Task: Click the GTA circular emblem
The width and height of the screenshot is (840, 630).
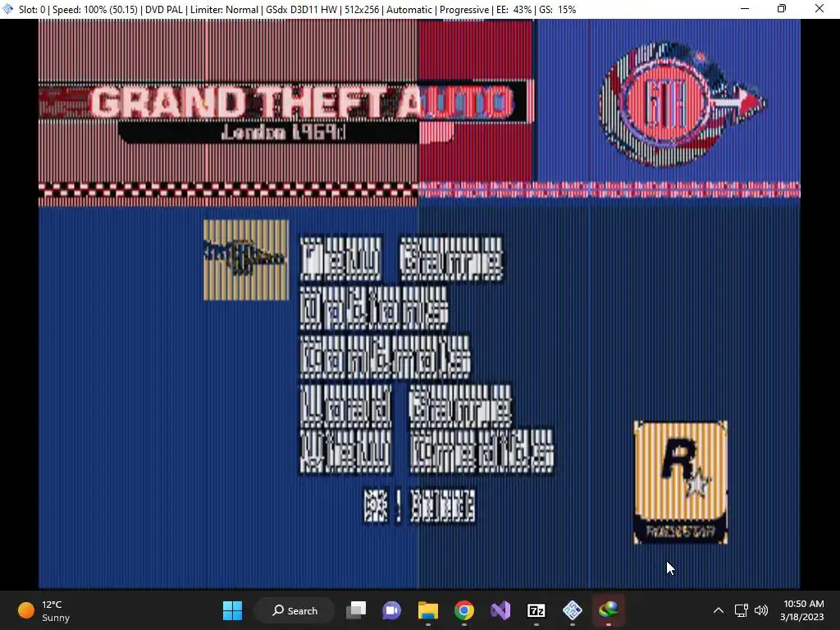Action: (x=682, y=104)
